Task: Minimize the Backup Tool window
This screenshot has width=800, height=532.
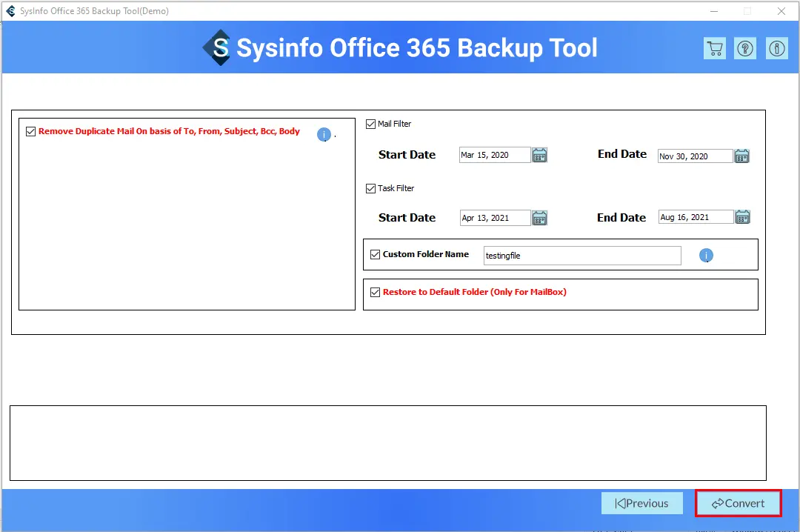Action: tap(714, 11)
